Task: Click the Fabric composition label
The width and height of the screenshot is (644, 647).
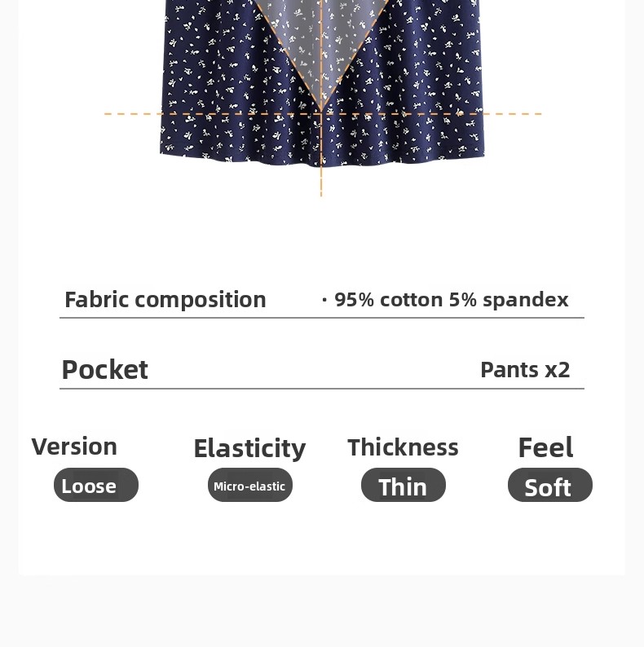Action: (165, 300)
